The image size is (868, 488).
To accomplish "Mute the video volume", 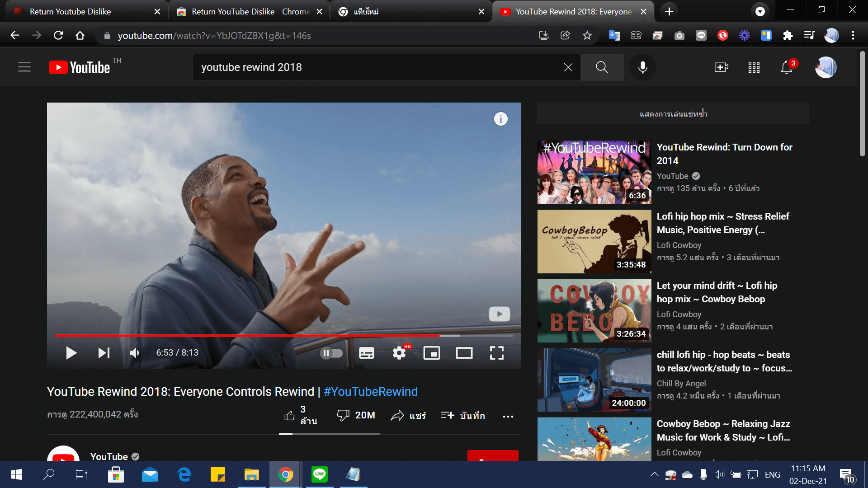I will [134, 353].
